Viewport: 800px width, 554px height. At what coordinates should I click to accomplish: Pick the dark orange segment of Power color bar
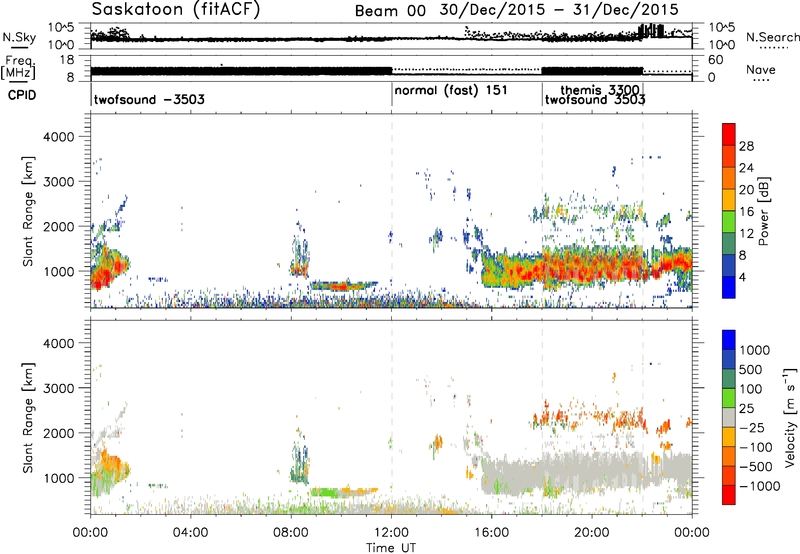point(729,178)
